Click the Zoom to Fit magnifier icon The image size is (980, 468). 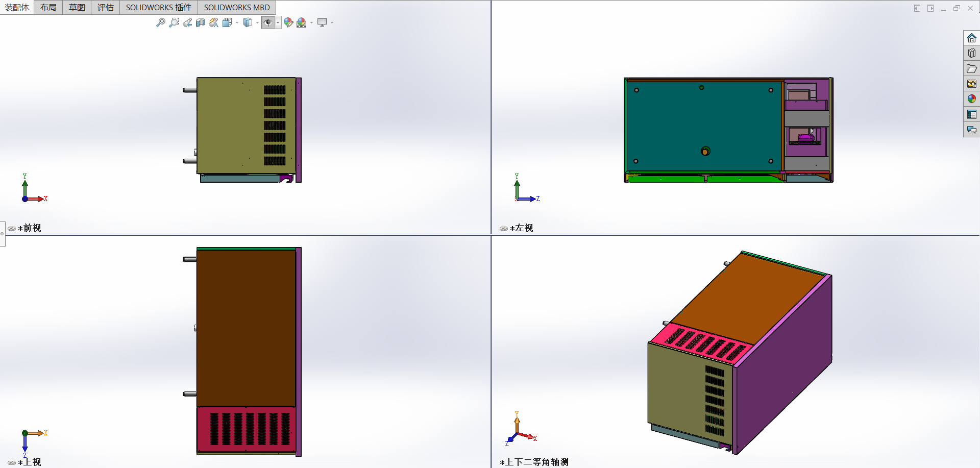(x=161, y=22)
